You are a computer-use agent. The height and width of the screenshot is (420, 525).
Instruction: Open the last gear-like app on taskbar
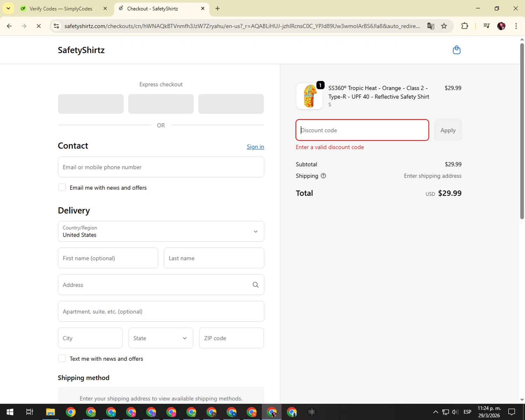coord(311,412)
